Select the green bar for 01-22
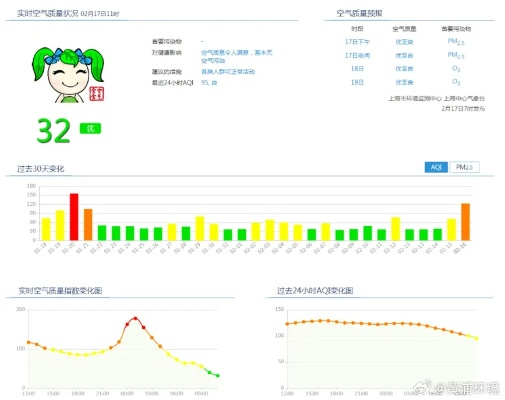Screen dimensions: 505x400 (102, 233)
